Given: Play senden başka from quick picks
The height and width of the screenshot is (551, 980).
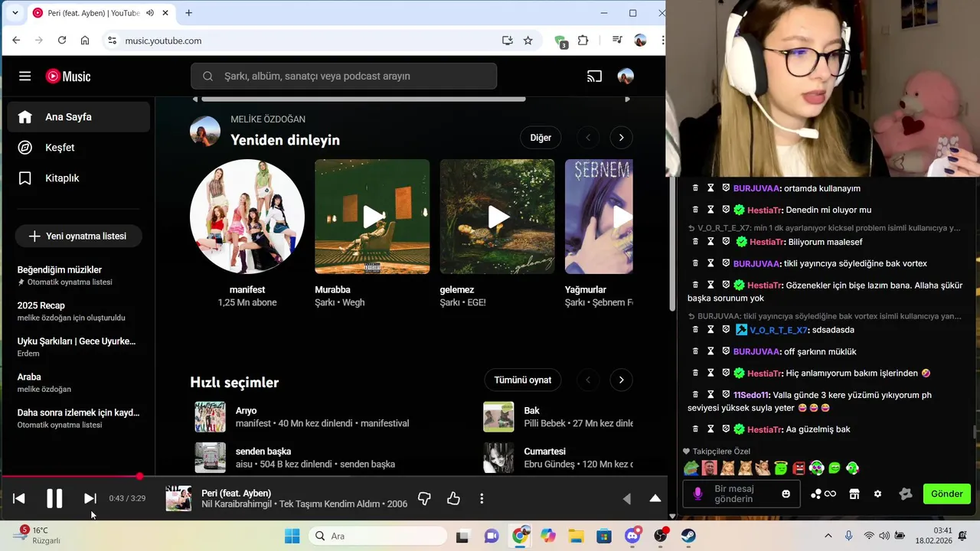Looking at the screenshot, I should tap(210, 458).
